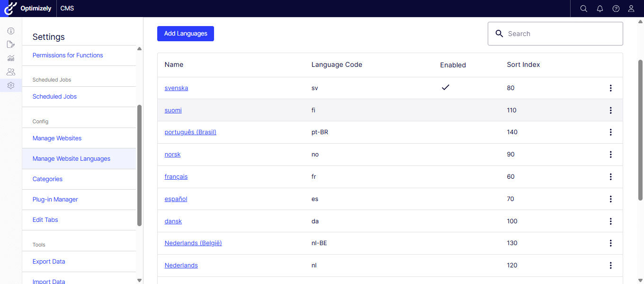Viewport: 644px width, 284px height.
Task: Select the content editing icon in the sidebar
Action: coord(10,44)
